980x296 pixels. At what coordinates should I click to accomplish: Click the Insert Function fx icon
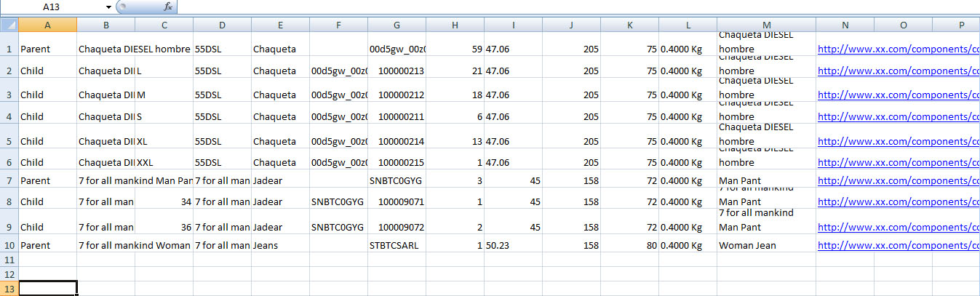coord(168,7)
